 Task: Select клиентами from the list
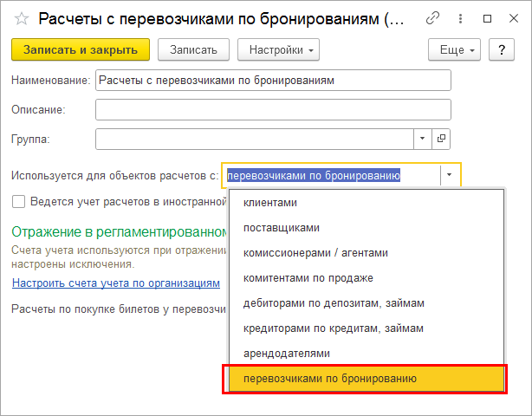point(270,203)
